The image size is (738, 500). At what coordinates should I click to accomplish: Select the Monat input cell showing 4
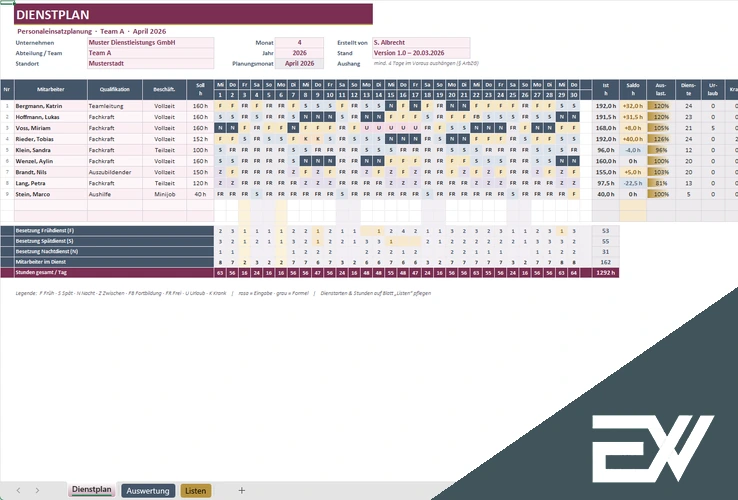click(299, 42)
